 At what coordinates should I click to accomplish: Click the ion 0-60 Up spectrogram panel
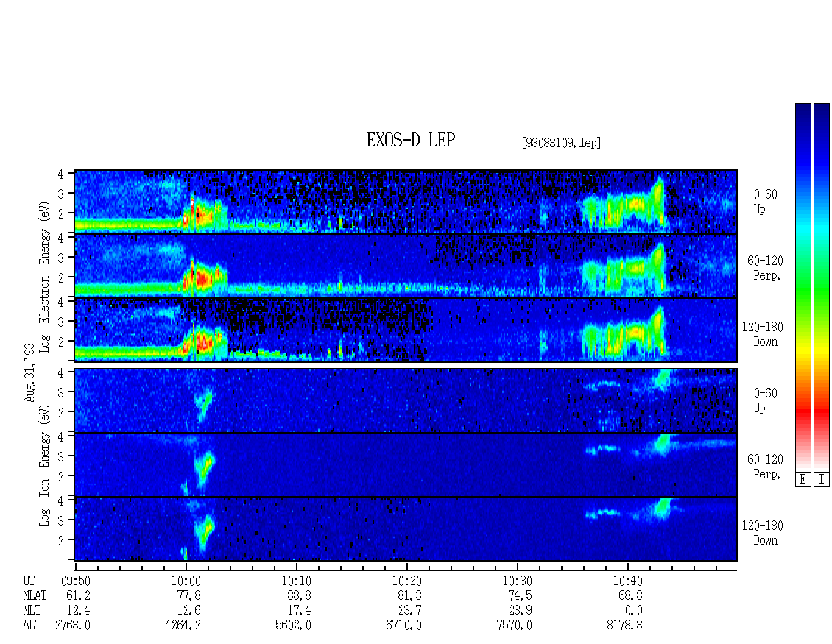(406, 400)
